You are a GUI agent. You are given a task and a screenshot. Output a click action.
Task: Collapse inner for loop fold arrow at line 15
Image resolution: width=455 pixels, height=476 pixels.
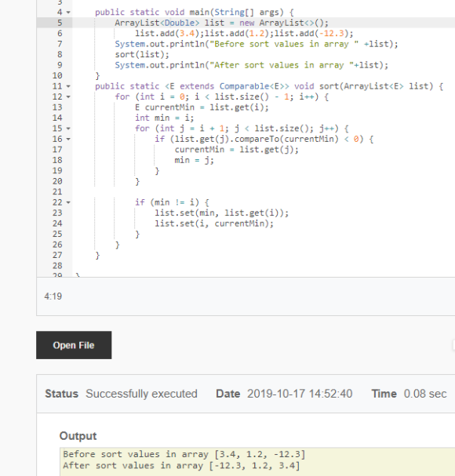68,129
